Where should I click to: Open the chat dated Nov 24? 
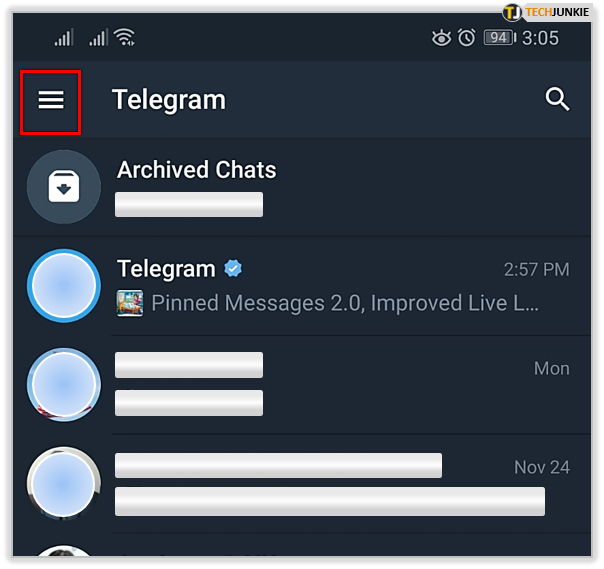tap(302, 484)
